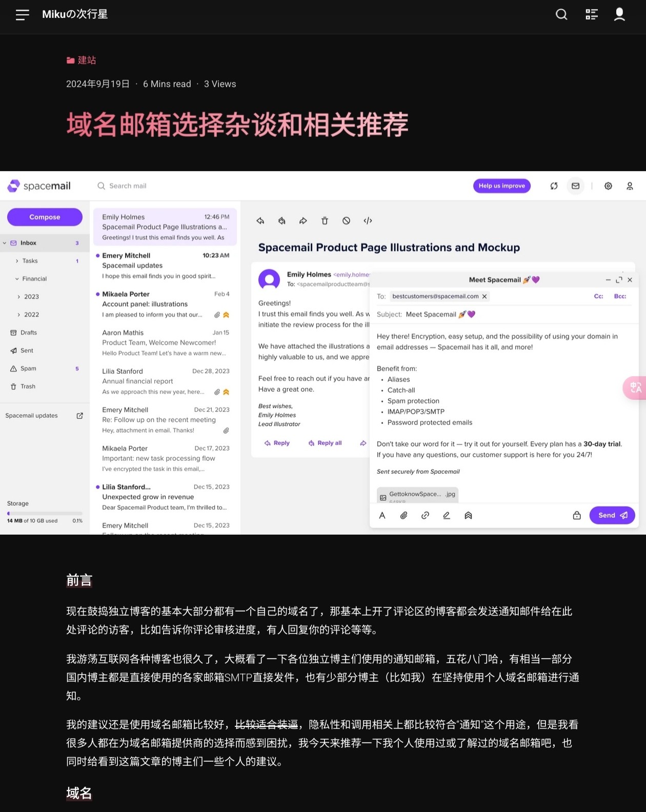This screenshot has height=812, width=646.
Task: Open the Sent folder
Action: 45,351
